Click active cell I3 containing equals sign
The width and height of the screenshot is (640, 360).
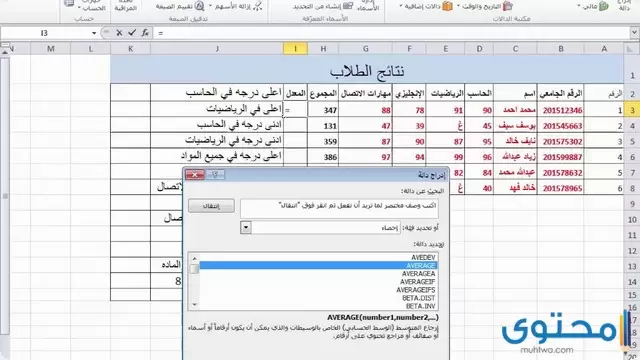click(x=295, y=110)
